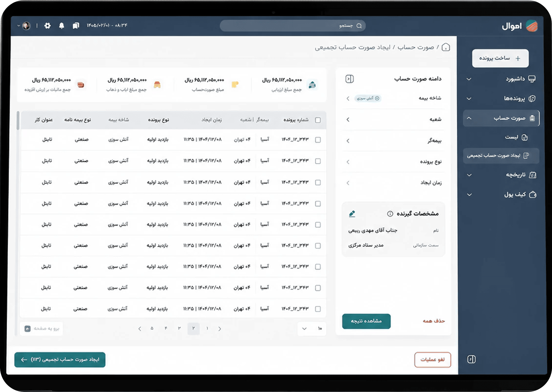Open the settings gear icon in header
The width and height of the screenshot is (552, 392).
(x=47, y=26)
